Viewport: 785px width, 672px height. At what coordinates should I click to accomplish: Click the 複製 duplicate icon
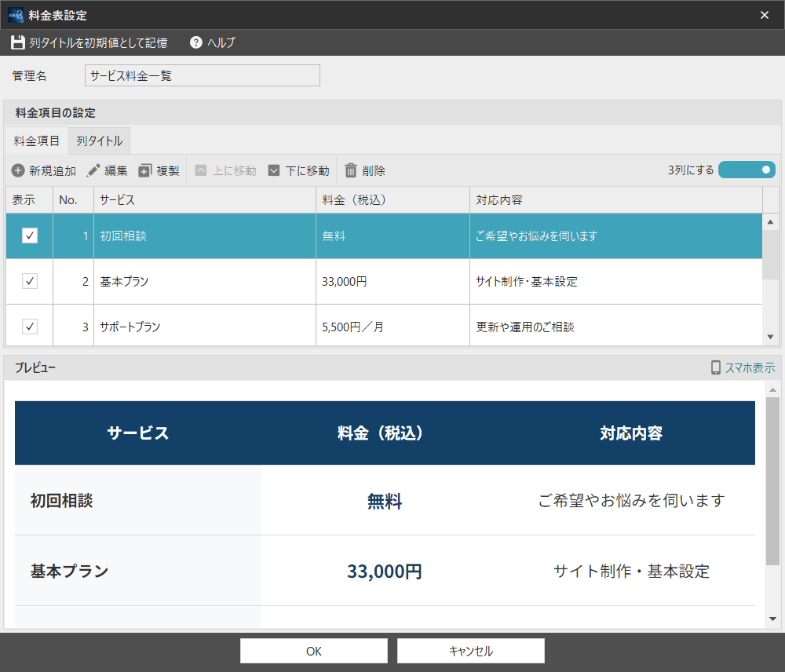pyautogui.click(x=145, y=171)
